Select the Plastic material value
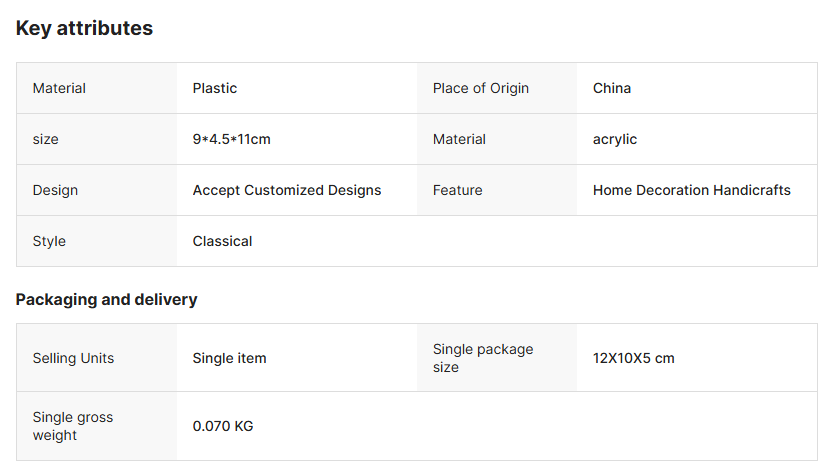 coord(215,88)
